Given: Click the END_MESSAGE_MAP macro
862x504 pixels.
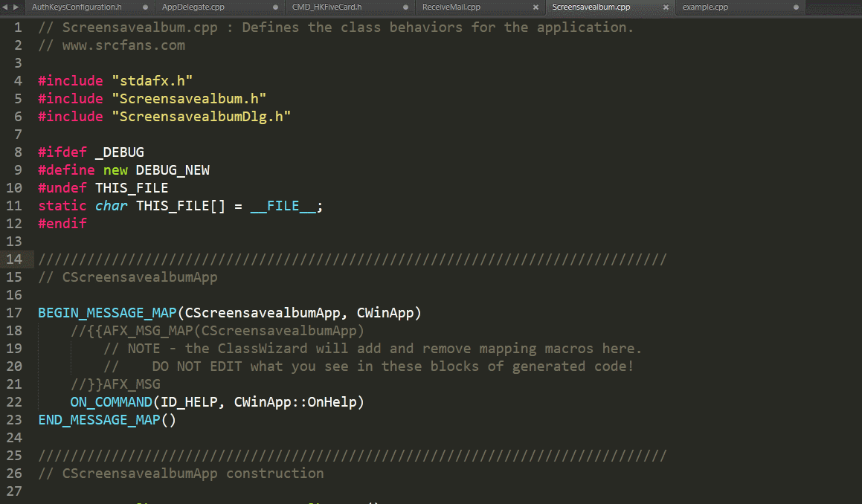Looking at the screenshot, I should 99,420.
